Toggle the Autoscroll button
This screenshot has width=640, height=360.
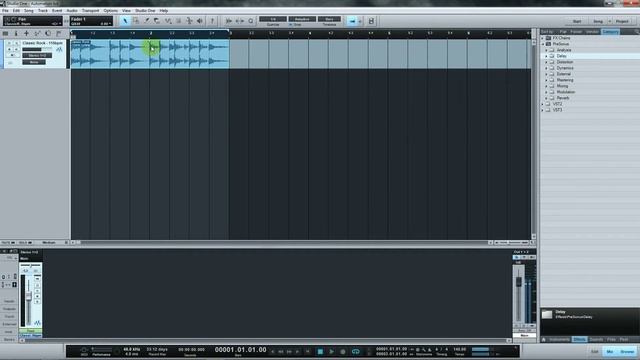click(352, 21)
